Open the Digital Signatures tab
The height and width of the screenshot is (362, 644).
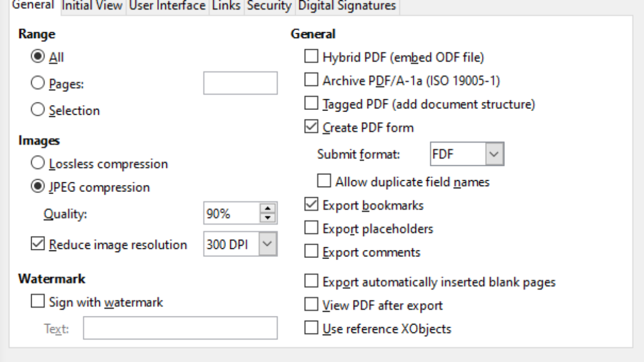click(347, 6)
